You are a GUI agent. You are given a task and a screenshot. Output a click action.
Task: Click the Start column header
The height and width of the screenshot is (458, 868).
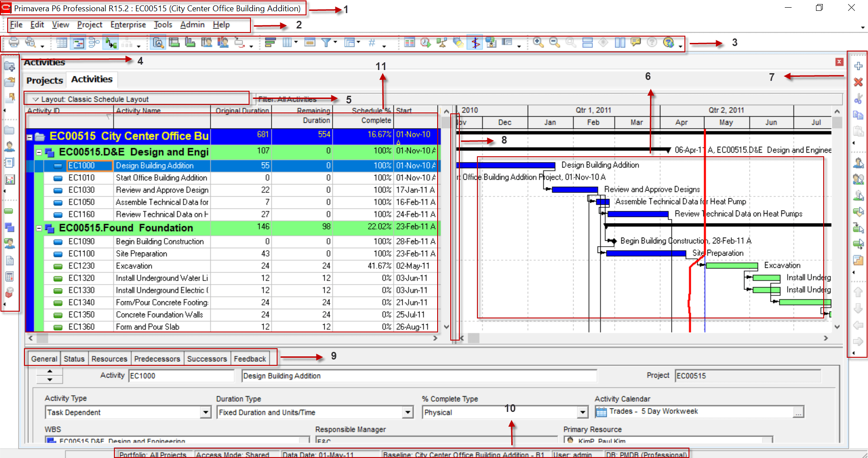pyautogui.click(x=416, y=117)
